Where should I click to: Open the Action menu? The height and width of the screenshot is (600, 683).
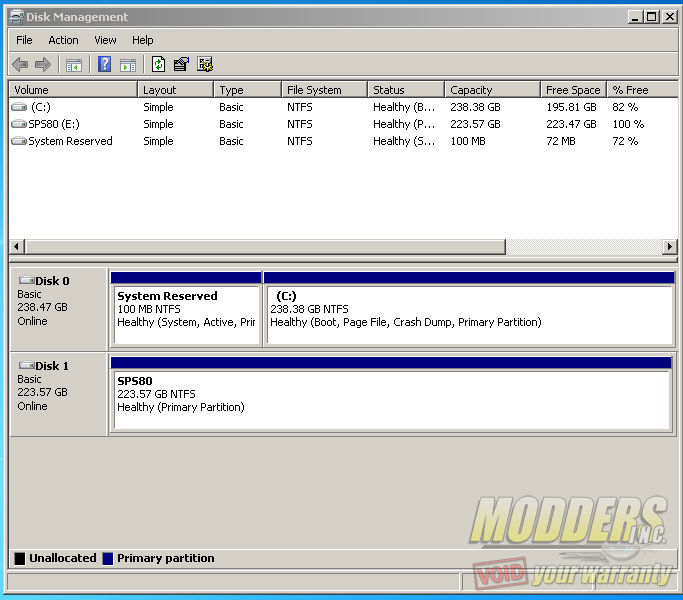tap(63, 40)
